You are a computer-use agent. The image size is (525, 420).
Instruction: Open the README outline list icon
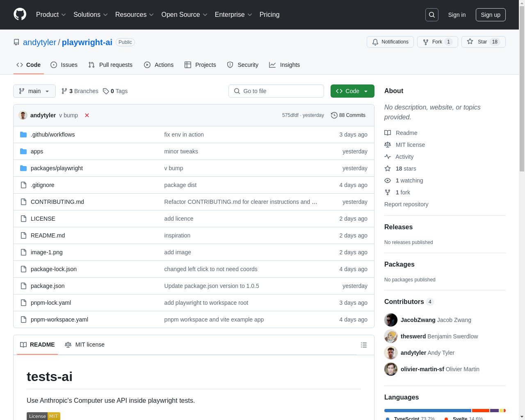[364, 345]
